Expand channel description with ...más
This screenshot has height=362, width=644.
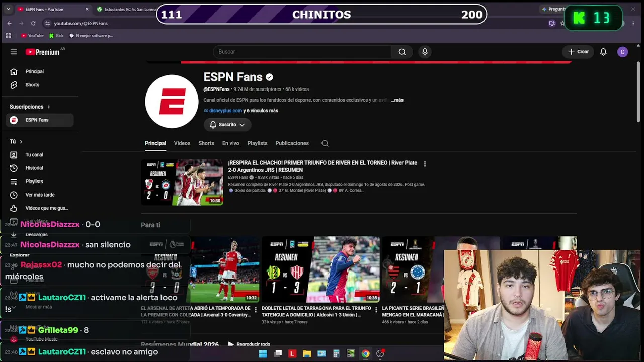(397, 100)
